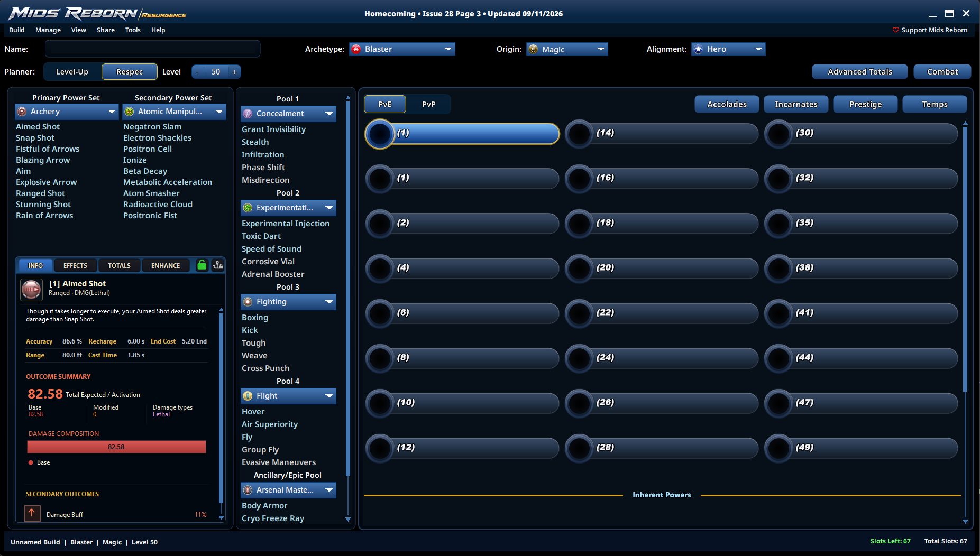980x556 pixels.
Task: Open the Flight pool dropdown
Action: pos(288,396)
